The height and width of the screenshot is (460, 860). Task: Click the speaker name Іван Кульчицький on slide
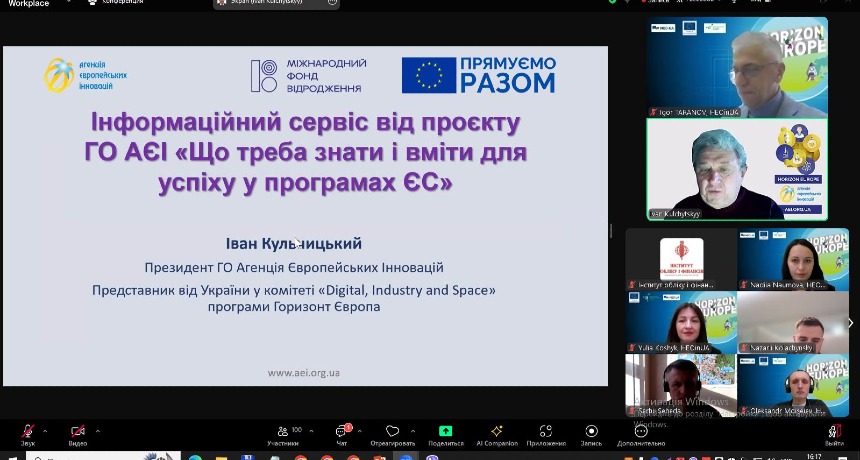(x=294, y=244)
